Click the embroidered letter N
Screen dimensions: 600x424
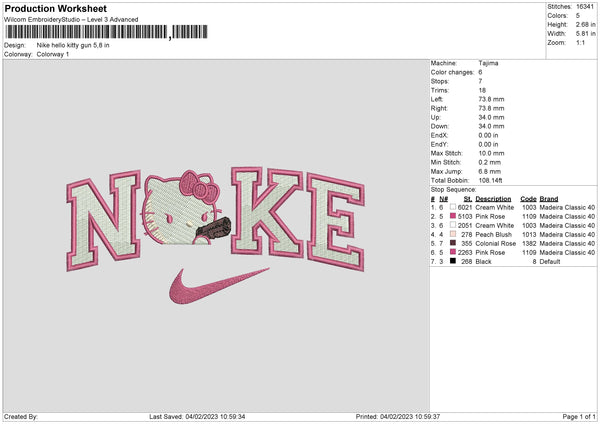pos(103,221)
